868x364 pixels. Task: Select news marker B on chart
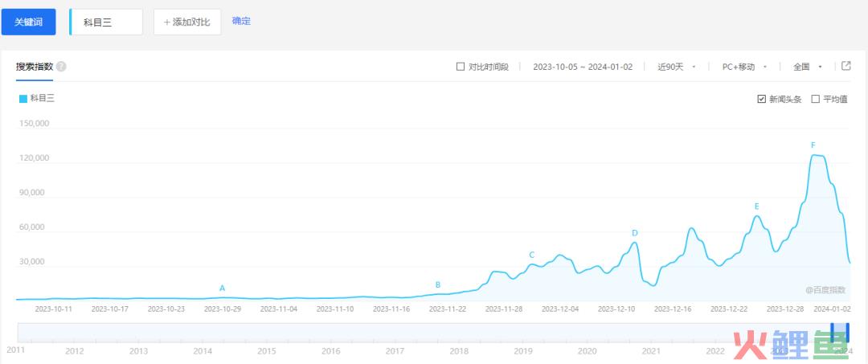(438, 284)
